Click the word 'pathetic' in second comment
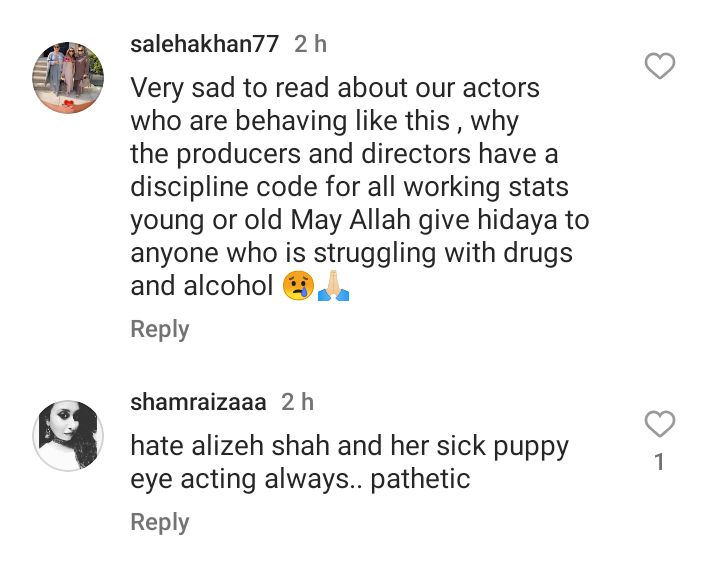This screenshot has height=564, width=720. click(420, 479)
